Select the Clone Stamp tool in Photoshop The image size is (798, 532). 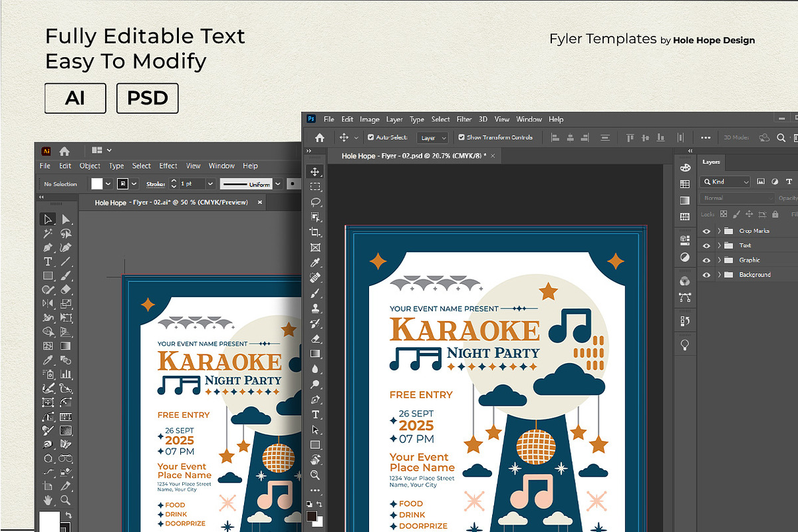coord(315,308)
